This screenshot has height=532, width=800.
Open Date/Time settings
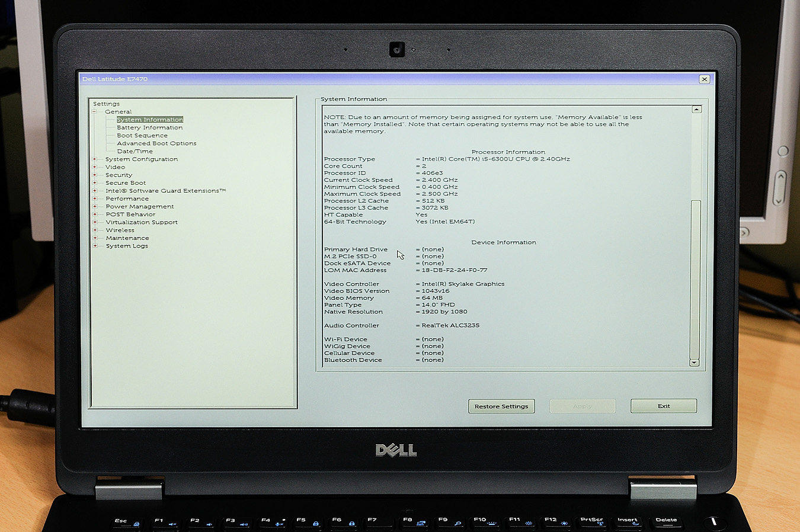click(x=135, y=151)
